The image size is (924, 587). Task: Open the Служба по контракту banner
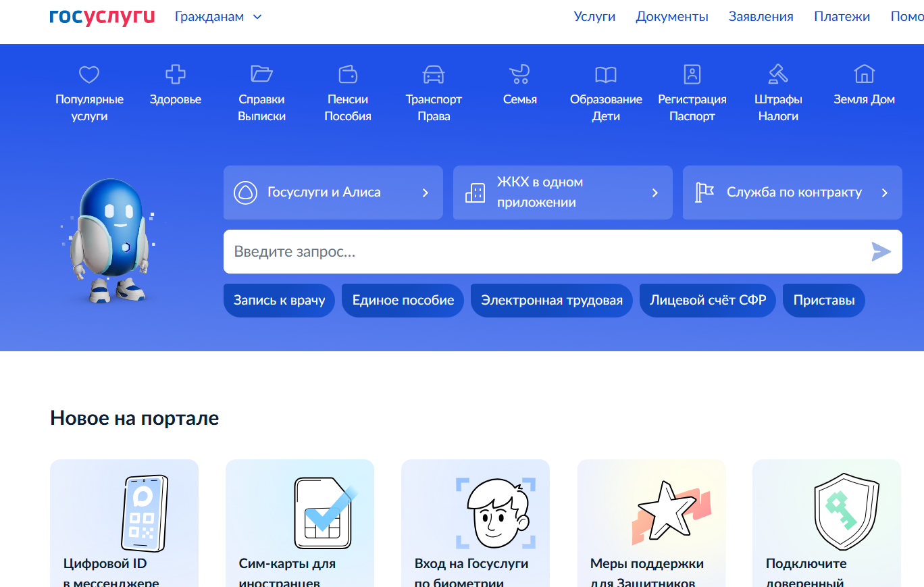[x=792, y=193]
